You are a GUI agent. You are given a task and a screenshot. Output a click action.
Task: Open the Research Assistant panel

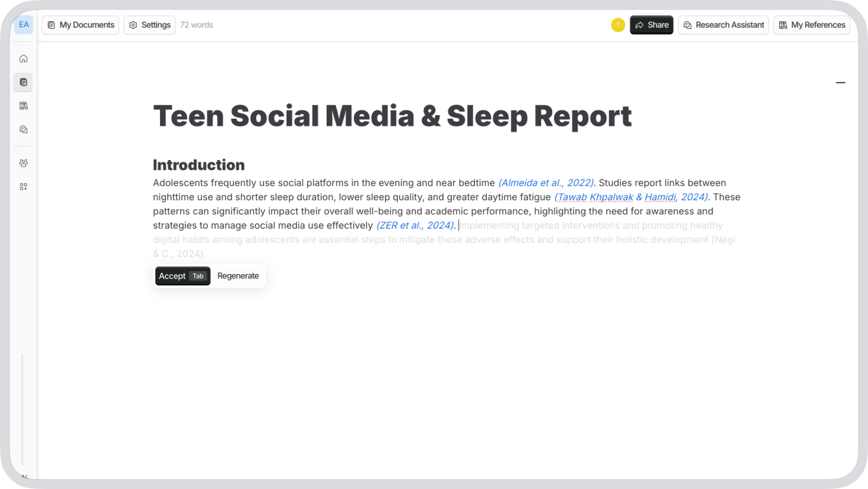click(x=723, y=25)
